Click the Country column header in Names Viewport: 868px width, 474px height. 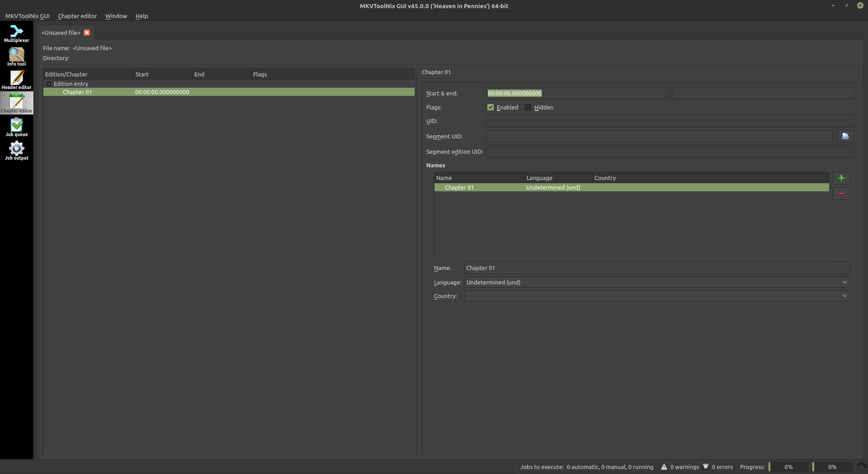point(711,178)
